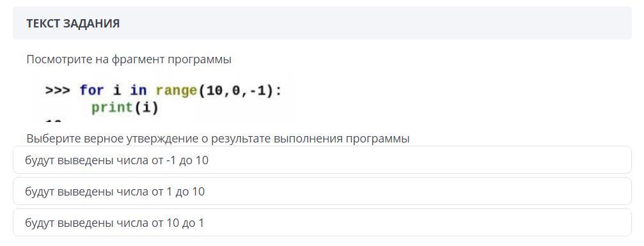Viewport: 644px width, 246px height.
Task: Select answer "будут выведены числа от -1 до 10"
Action: click(322, 160)
